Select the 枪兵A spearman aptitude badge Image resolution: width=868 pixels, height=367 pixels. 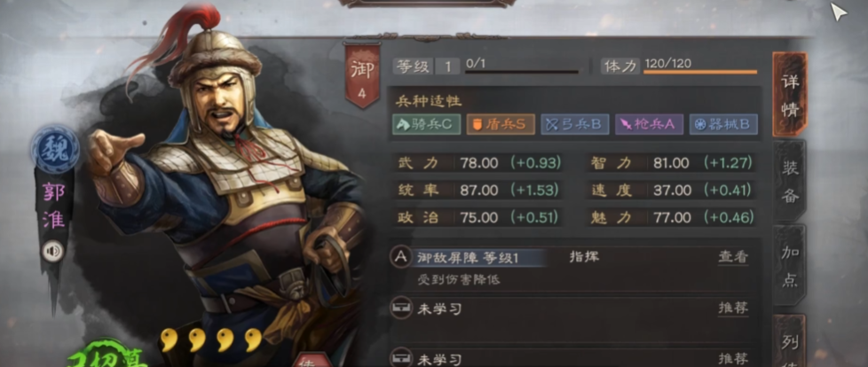pos(650,124)
